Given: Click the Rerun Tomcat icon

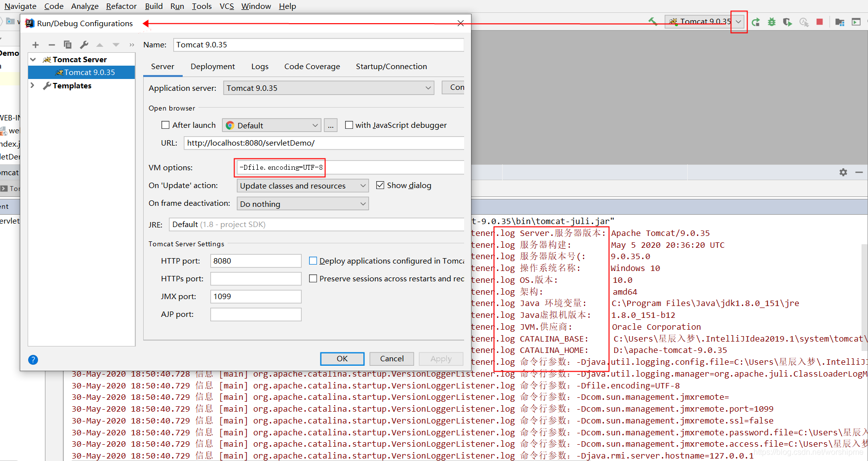Looking at the screenshot, I should tap(756, 22).
